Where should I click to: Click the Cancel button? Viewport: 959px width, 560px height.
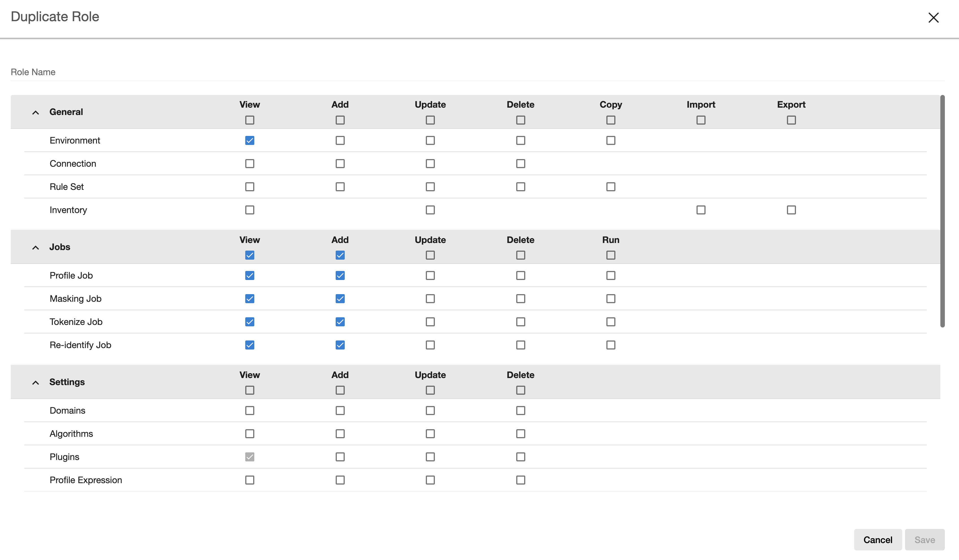pos(877,539)
